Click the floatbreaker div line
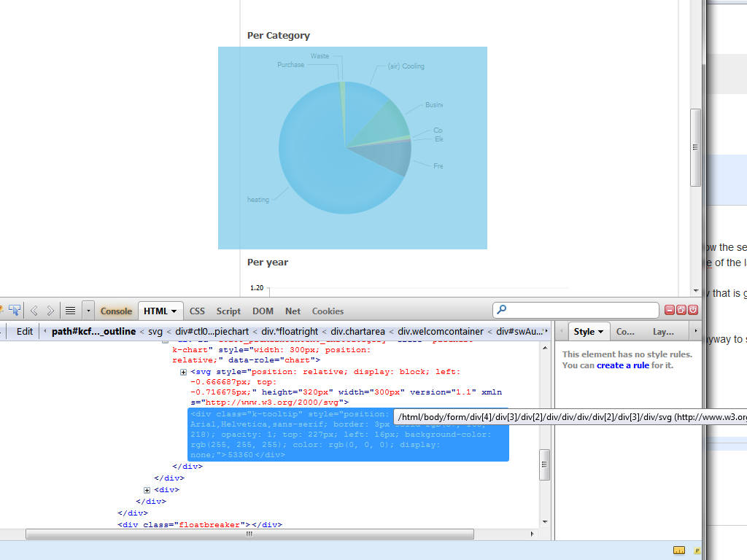Viewport: 747px width, 560px height. pyautogui.click(x=200, y=524)
